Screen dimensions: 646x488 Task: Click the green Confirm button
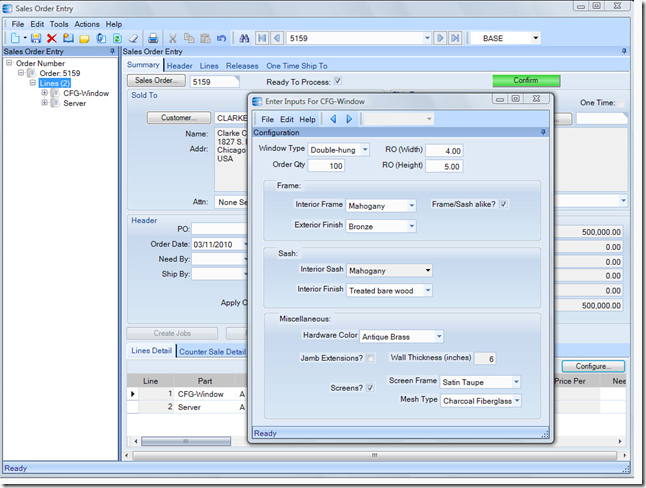pyautogui.click(x=526, y=81)
